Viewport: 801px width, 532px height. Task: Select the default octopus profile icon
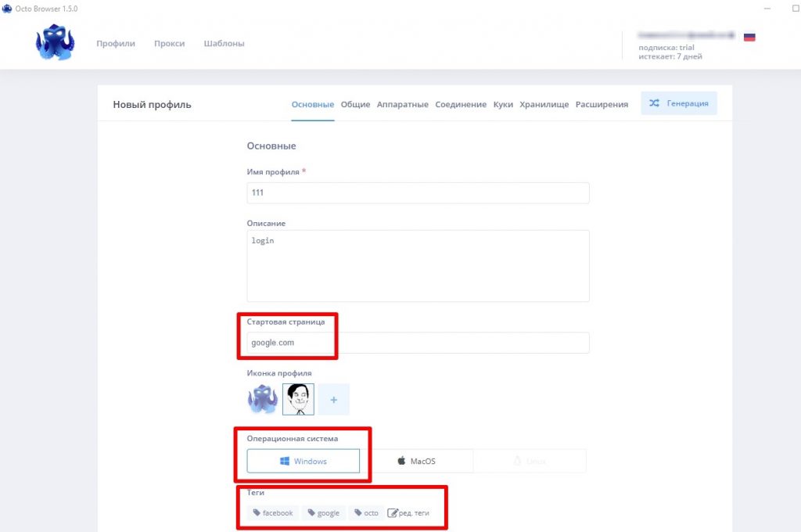[263, 399]
